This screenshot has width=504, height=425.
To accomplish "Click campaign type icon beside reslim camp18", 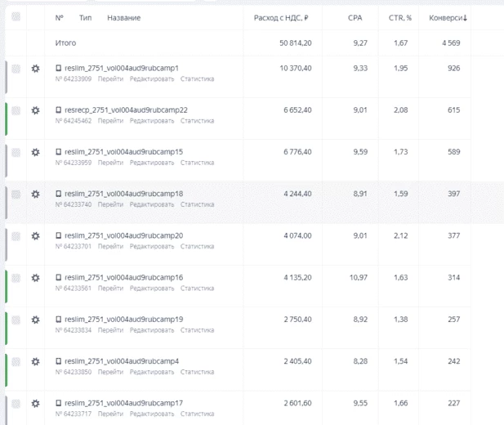I will click(x=58, y=194).
